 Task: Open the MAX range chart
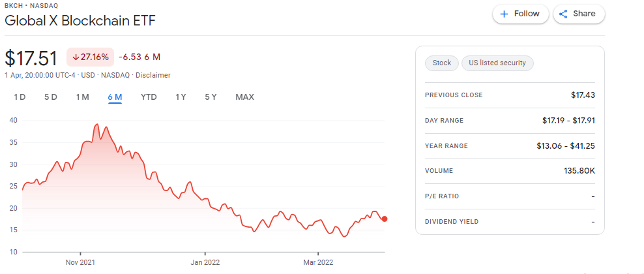click(x=245, y=97)
